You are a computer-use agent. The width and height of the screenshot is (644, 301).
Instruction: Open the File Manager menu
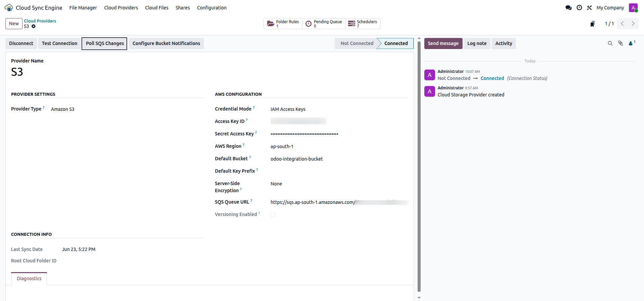click(83, 8)
